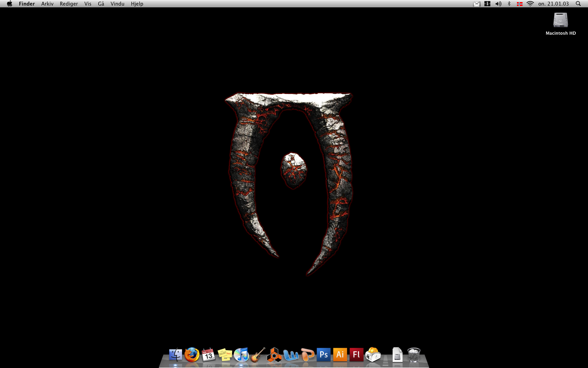Viewport: 588px width, 368px height.
Task: Launch Adobe Photoshop from the Dock
Action: pos(324,355)
